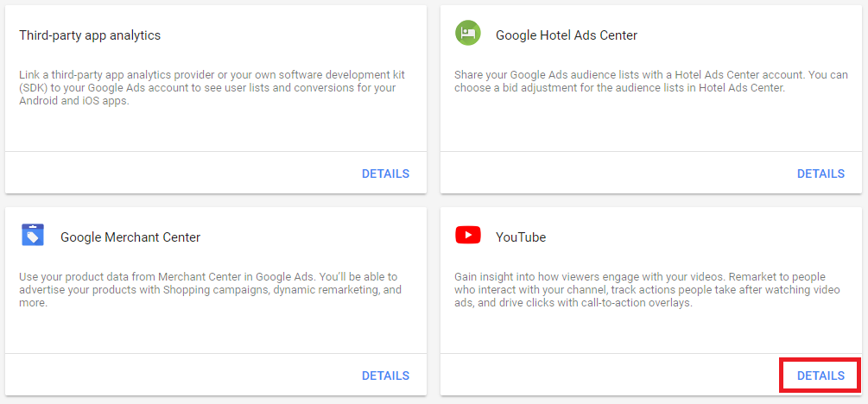Click the description starting 'Gain insight into how viewers'
Viewport: 868px width, 404px height.
[647, 290]
